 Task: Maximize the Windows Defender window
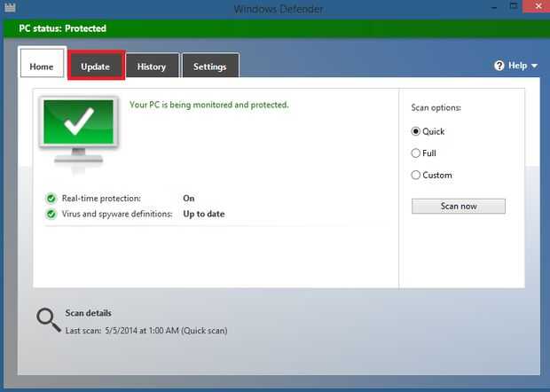[x=514, y=6]
